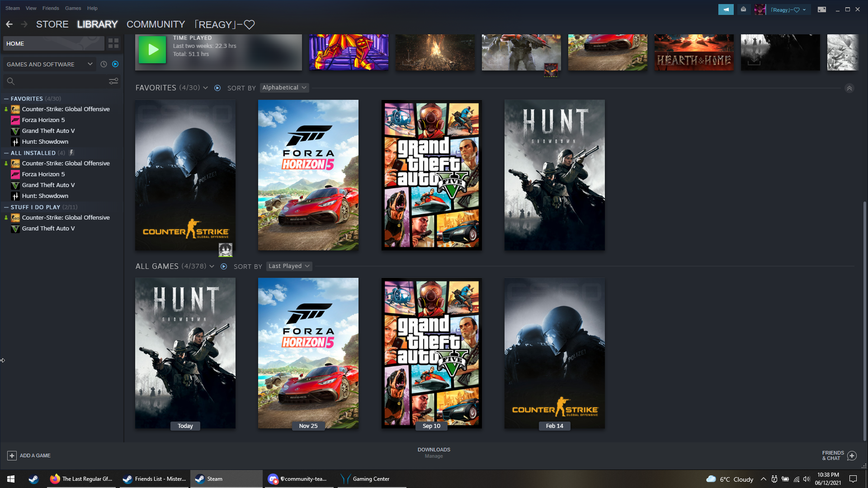Open Forza Horizon 5 cover in Favorites shelf
Screen dimensions: 868x488
point(308,175)
